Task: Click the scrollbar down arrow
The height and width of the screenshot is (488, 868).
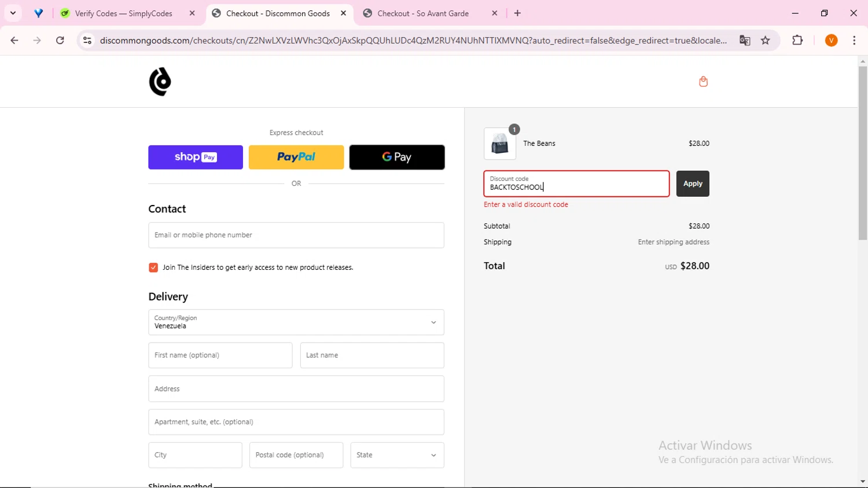Action: [863, 482]
